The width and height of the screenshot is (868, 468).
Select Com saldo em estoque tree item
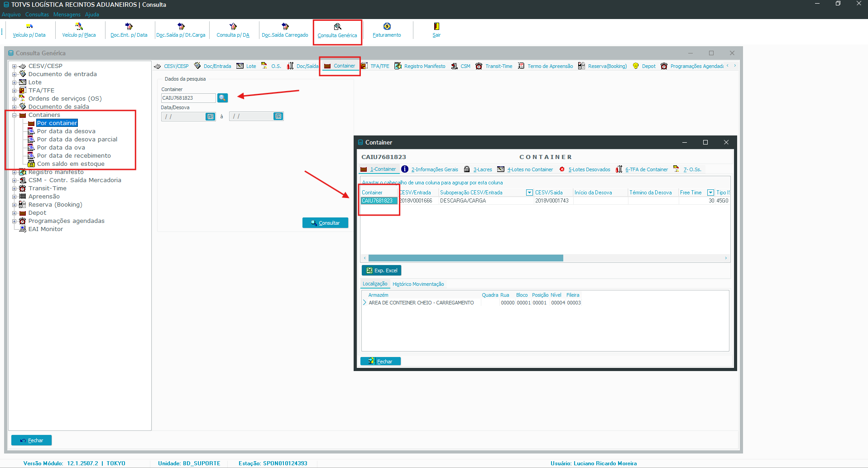click(x=71, y=164)
